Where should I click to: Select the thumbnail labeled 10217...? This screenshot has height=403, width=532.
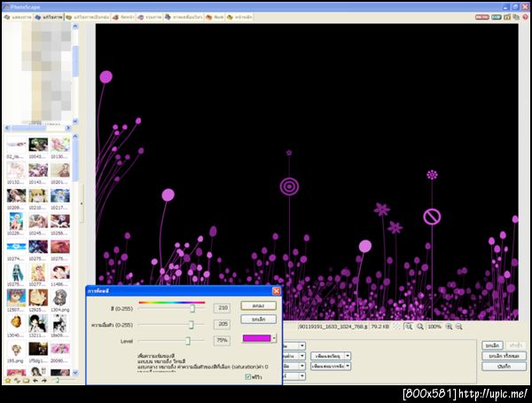60,199
